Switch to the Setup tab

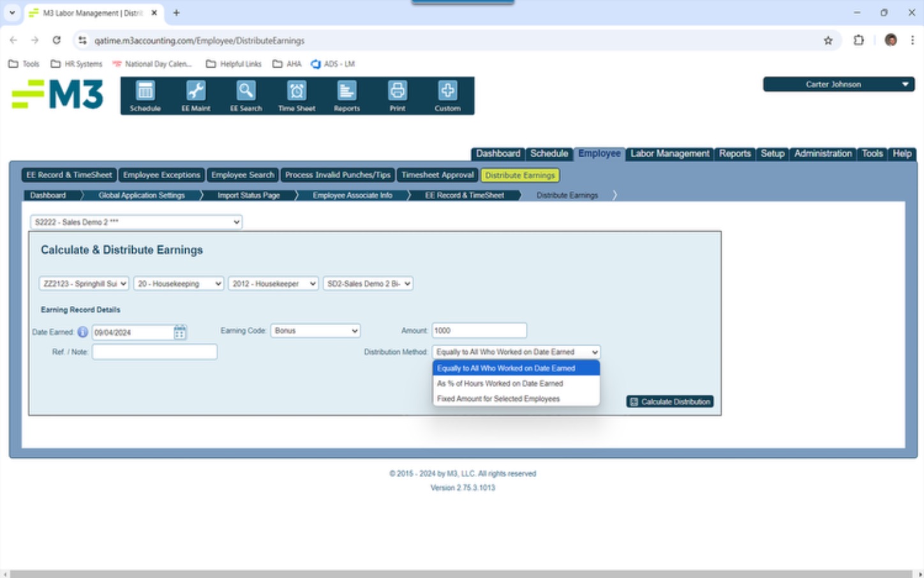772,154
